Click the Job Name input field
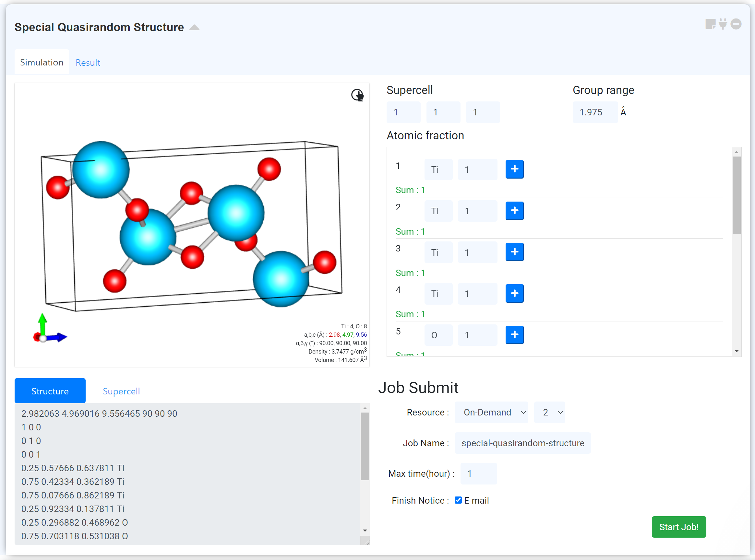Screen dimensions: 755x560 522,443
